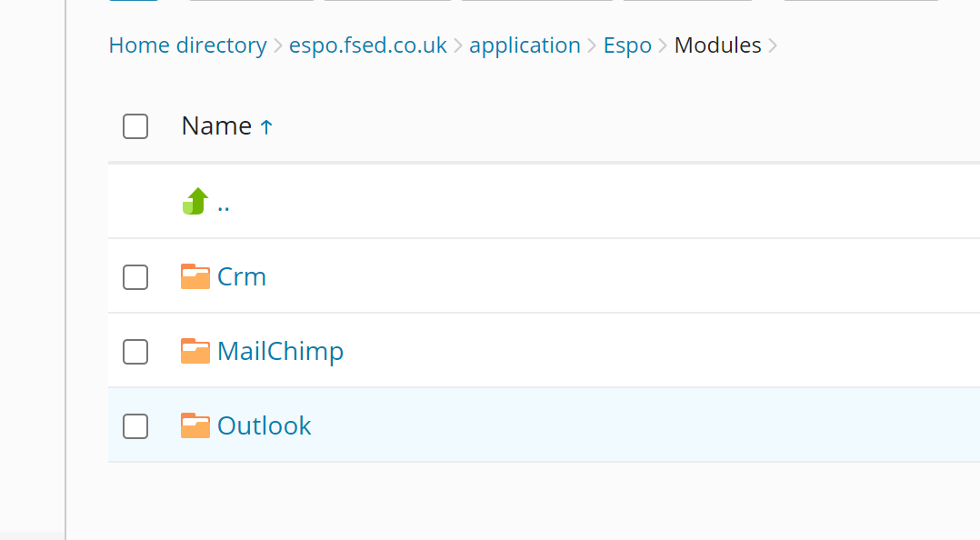Image resolution: width=980 pixels, height=540 pixels.
Task: Click chevron between application and Espo
Action: (593, 45)
